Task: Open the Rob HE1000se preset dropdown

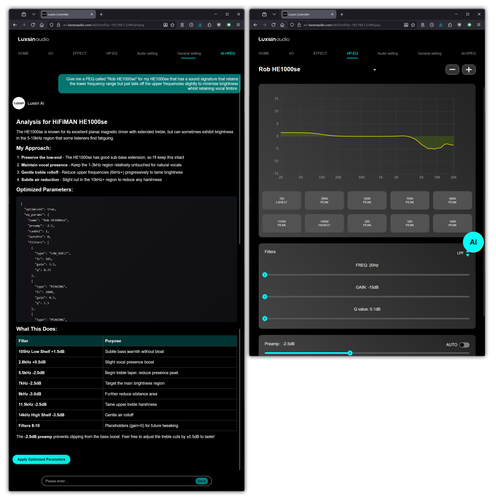Action: [375, 70]
